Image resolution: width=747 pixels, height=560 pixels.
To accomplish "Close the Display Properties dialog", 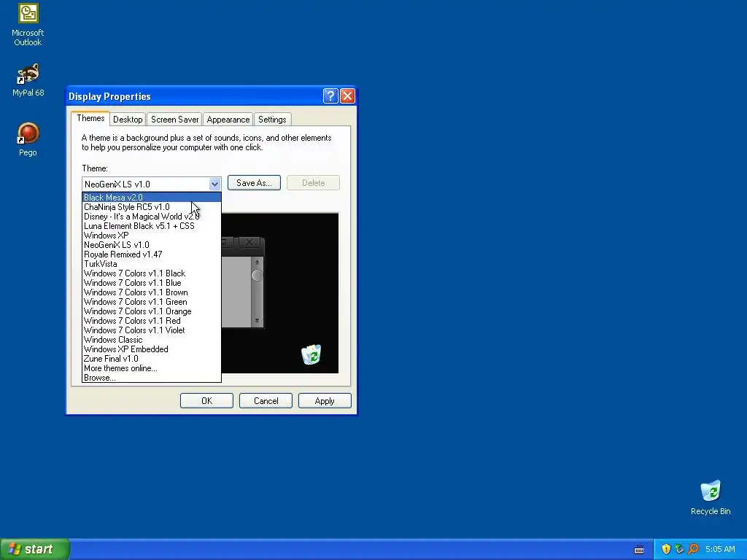I will pyautogui.click(x=347, y=96).
